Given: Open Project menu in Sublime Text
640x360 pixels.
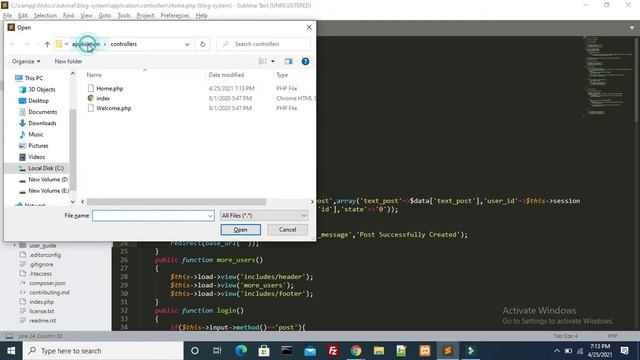Looking at the screenshot, I should 145,16.
